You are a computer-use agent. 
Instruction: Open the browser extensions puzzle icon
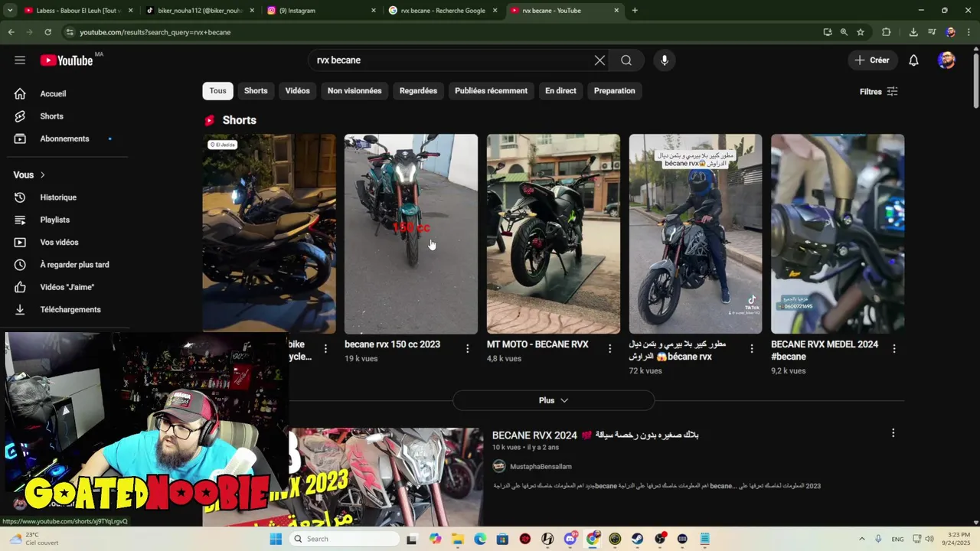click(x=887, y=32)
